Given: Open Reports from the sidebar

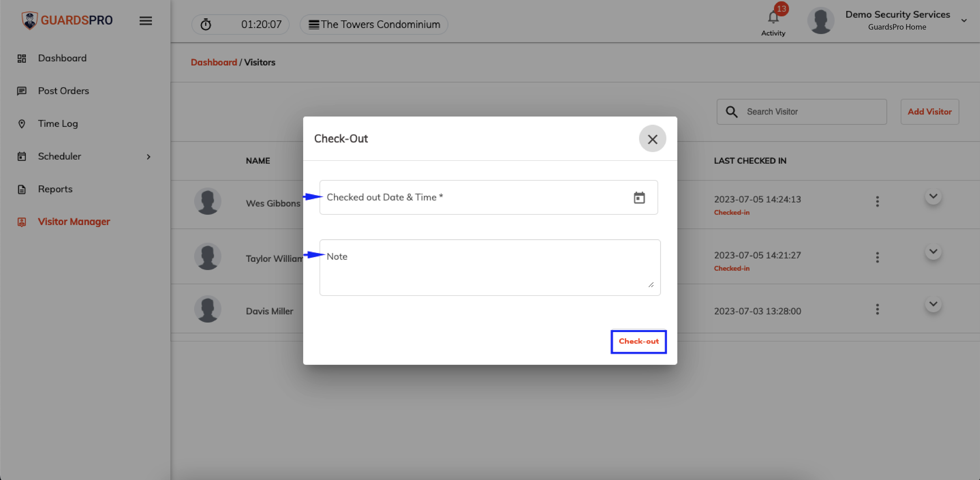Looking at the screenshot, I should pos(55,189).
